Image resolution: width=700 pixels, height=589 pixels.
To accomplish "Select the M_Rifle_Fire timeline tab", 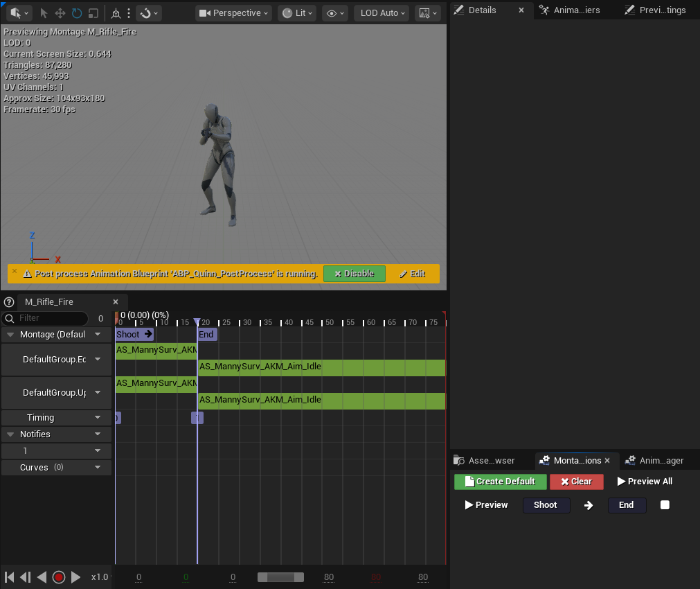I will click(49, 301).
